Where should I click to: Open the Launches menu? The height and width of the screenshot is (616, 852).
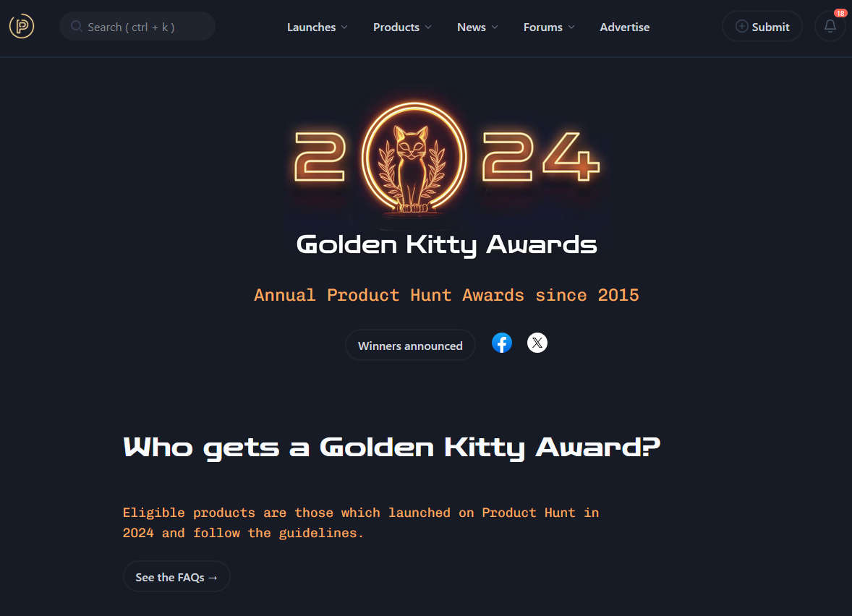(311, 27)
